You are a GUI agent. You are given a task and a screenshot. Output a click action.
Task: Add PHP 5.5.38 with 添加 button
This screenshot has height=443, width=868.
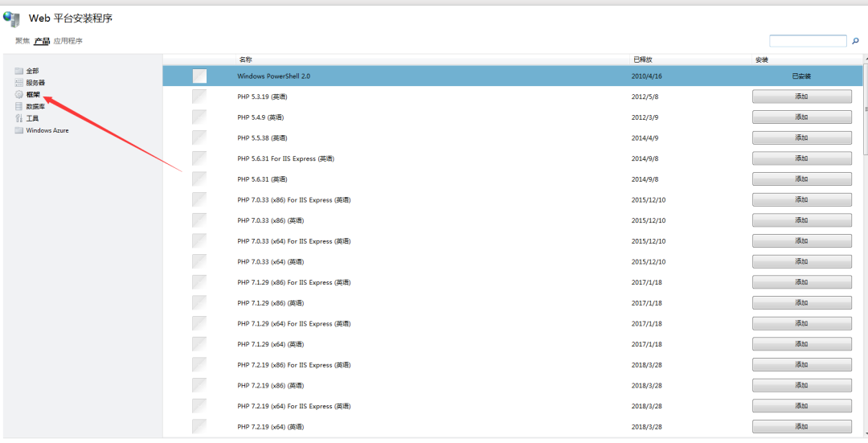801,137
